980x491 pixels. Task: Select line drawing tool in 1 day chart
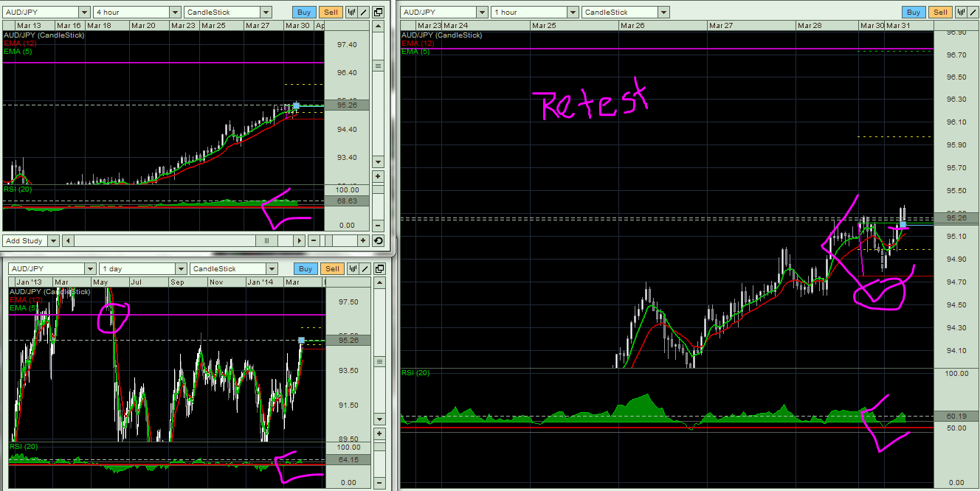365,269
